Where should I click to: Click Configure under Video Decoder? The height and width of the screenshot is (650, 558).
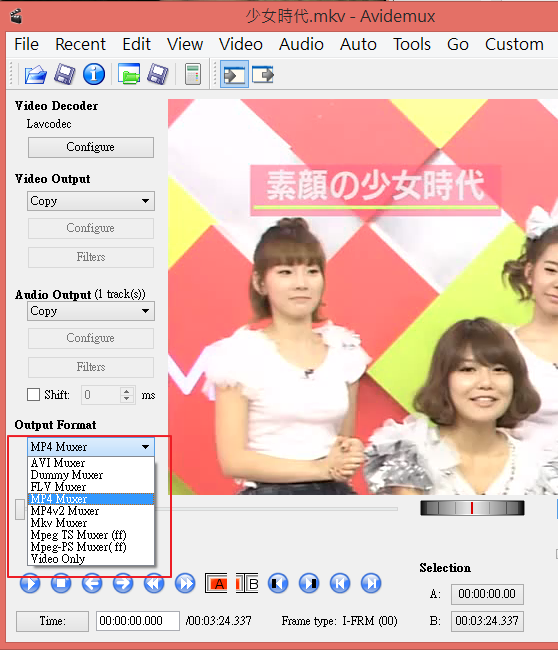[91, 147]
